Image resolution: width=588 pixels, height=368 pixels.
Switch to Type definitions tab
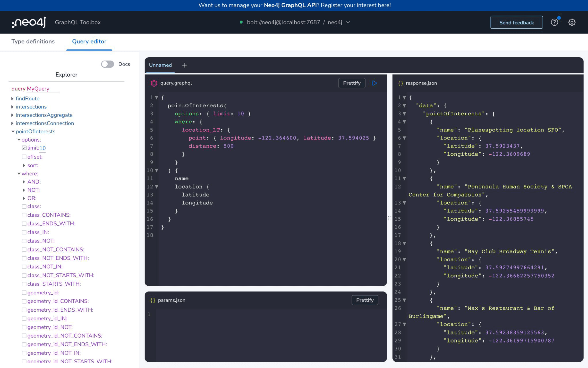click(33, 41)
